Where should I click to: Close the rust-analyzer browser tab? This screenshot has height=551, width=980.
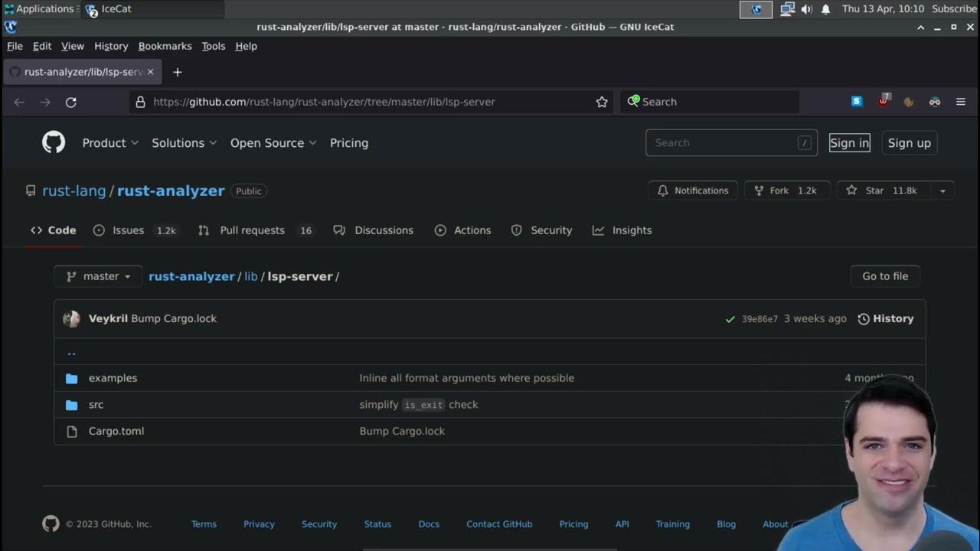(x=150, y=72)
